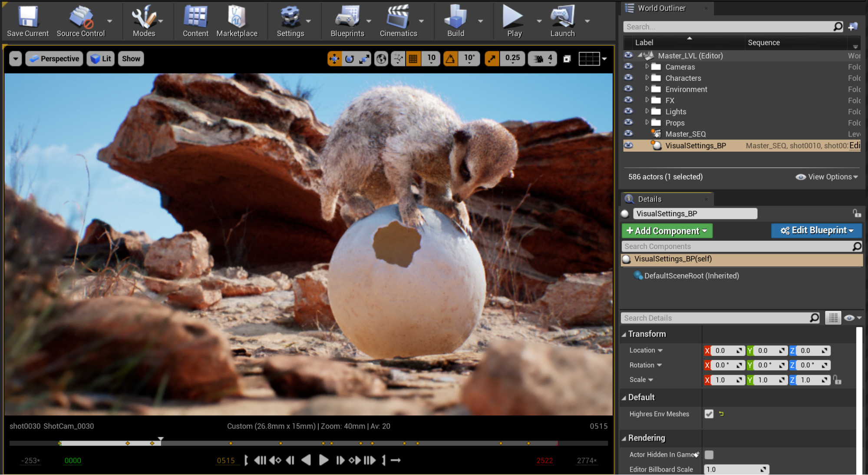Switch to the Details tab
The image size is (868, 475).
[649, 199]
